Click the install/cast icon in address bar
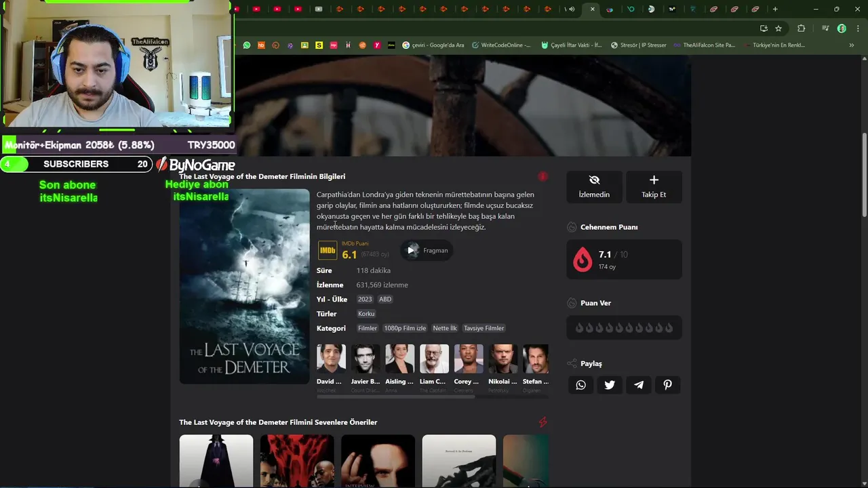The image size is (868, 488). 764,28
